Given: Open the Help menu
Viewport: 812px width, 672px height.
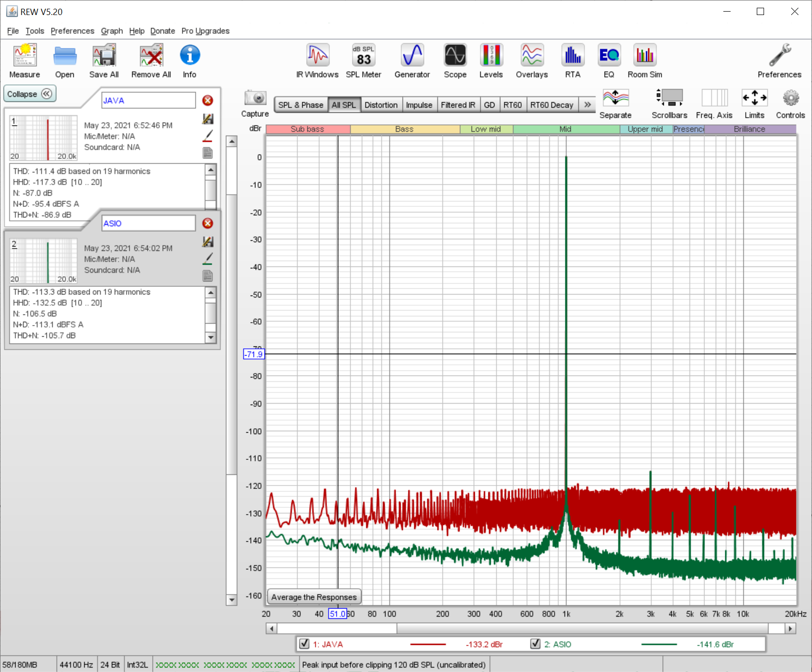Looking at the screenshot, I should (x=137, y=31).
